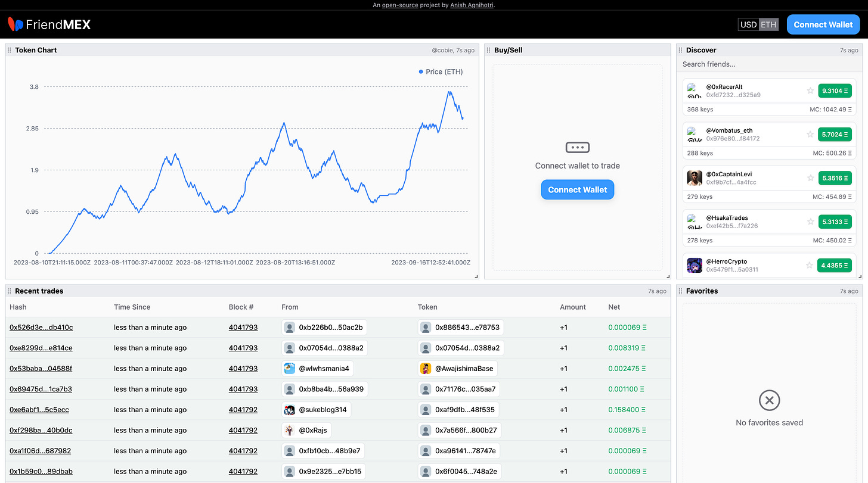The image size is (868, 483).
Task: Toggle the Price (ETH) legend item
Action: pyautogui.click(x=441, y=71)
